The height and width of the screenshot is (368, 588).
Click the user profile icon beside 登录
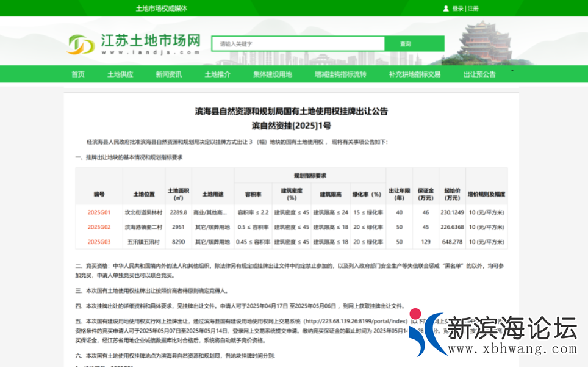446,9
